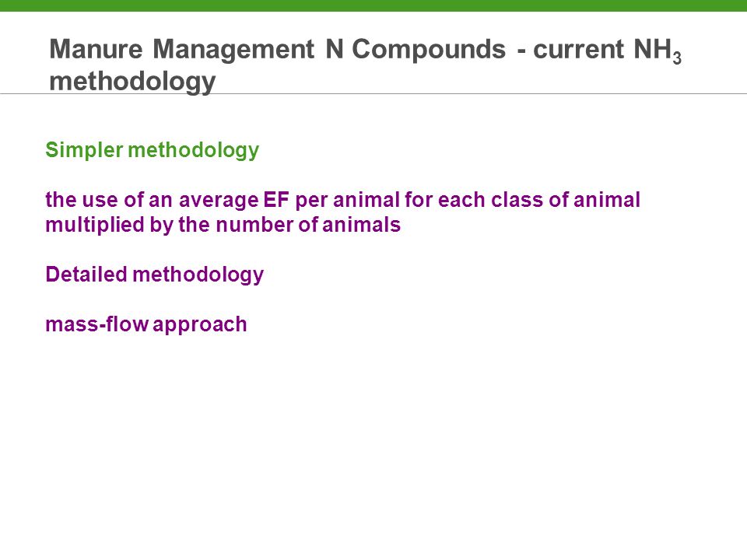Click the word 'current' in the title
This screenshot has width=747, height=560.
[x=578, y=49]
